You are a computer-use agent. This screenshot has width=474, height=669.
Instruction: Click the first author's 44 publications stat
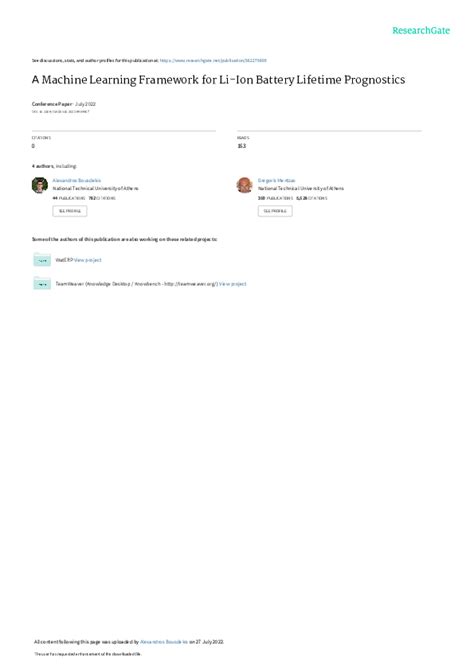click(x=69, y=198)
